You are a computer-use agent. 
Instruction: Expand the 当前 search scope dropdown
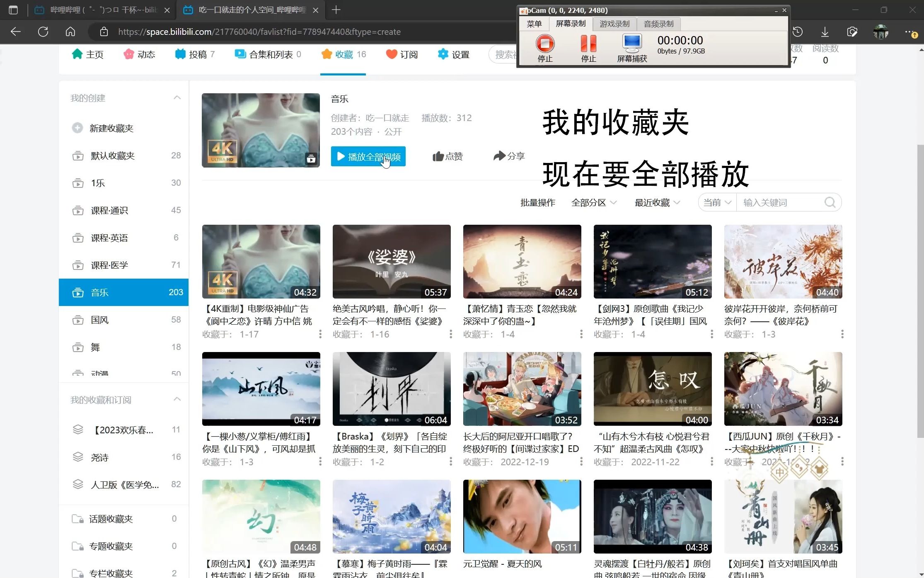717,202
